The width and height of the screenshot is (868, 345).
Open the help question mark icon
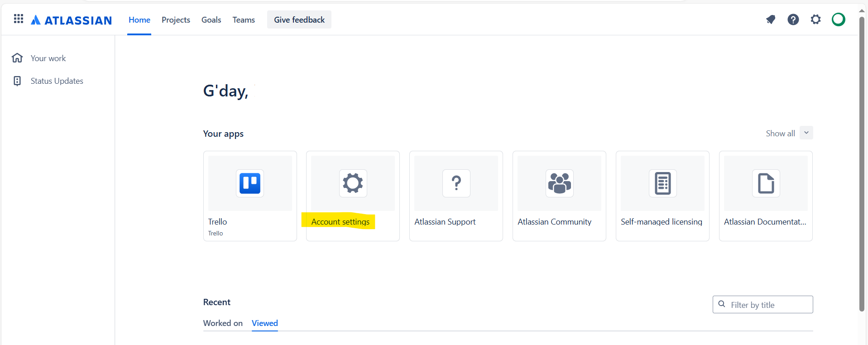793,19
